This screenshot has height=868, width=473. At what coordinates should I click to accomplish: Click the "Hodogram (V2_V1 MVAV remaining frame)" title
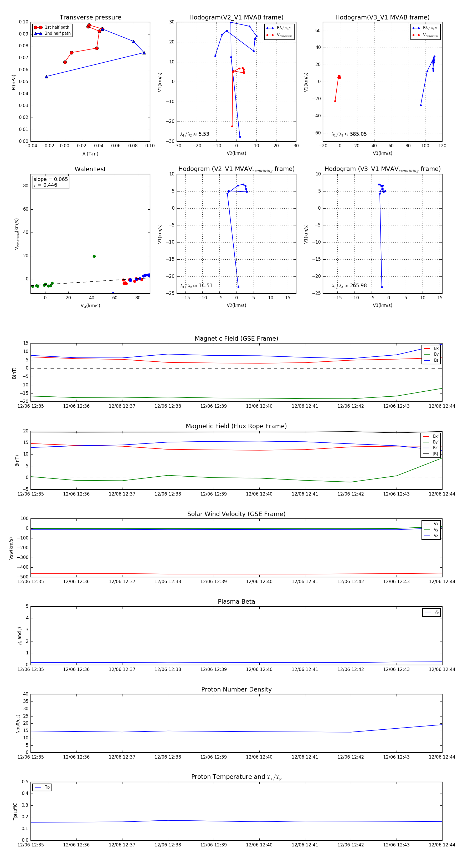pos(236,169)
